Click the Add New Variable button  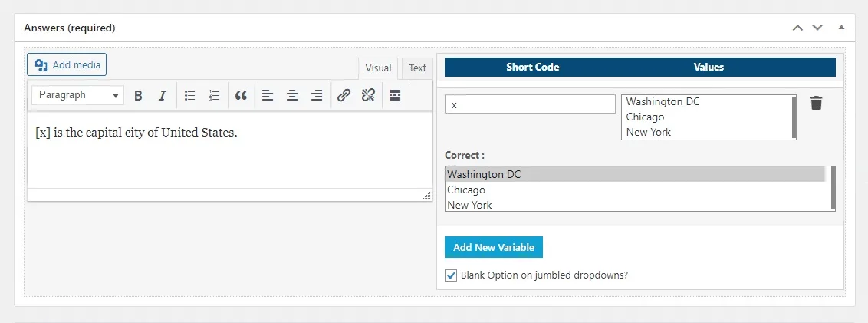click(x=494, y=248)
